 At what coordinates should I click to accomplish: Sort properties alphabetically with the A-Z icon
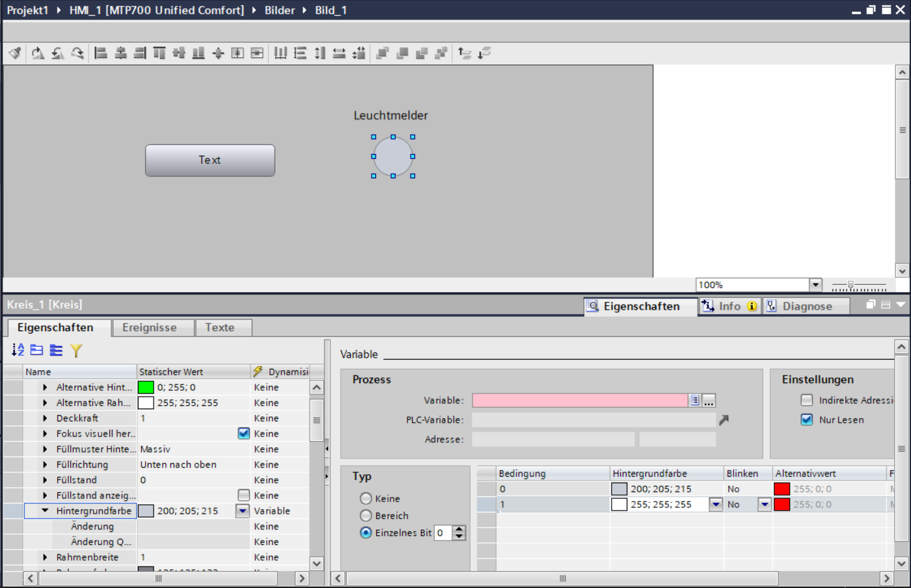point(18,351)
